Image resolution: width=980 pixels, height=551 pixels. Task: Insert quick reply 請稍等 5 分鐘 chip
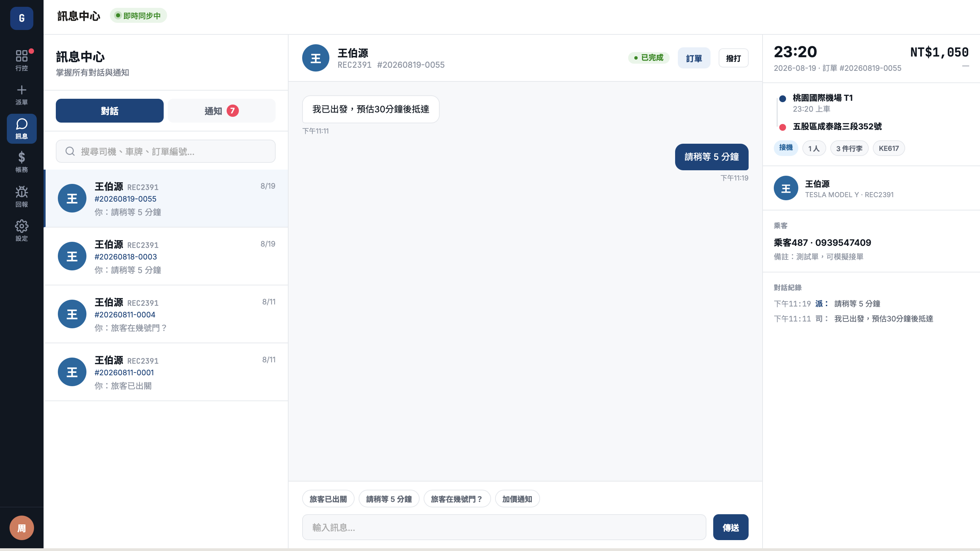pyautogui.click(x=389, y=499)
